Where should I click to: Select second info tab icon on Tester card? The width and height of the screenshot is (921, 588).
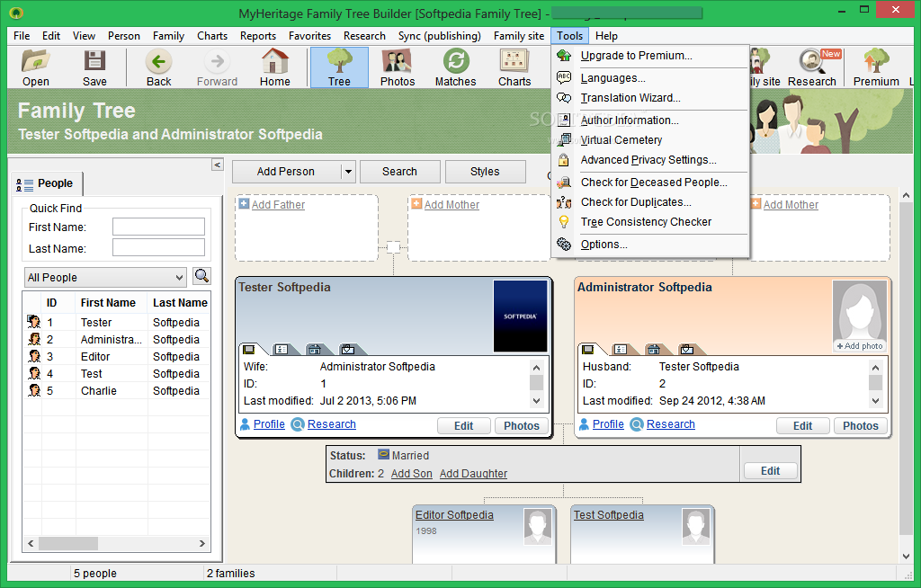[282, 350]
